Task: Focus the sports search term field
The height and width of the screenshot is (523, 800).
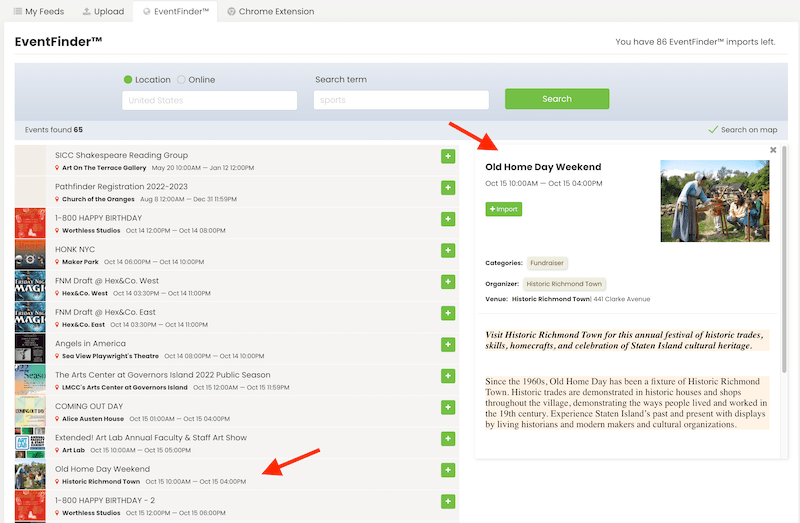Action: (401, 100)
